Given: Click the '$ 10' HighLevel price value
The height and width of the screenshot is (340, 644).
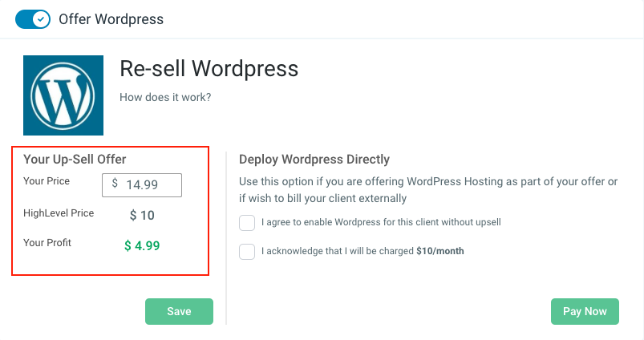Looking at the screenshot, I should (142, 215).
